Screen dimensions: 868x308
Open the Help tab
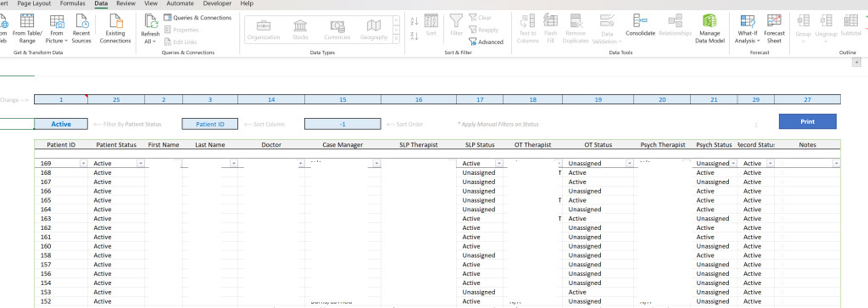(247, 3)
